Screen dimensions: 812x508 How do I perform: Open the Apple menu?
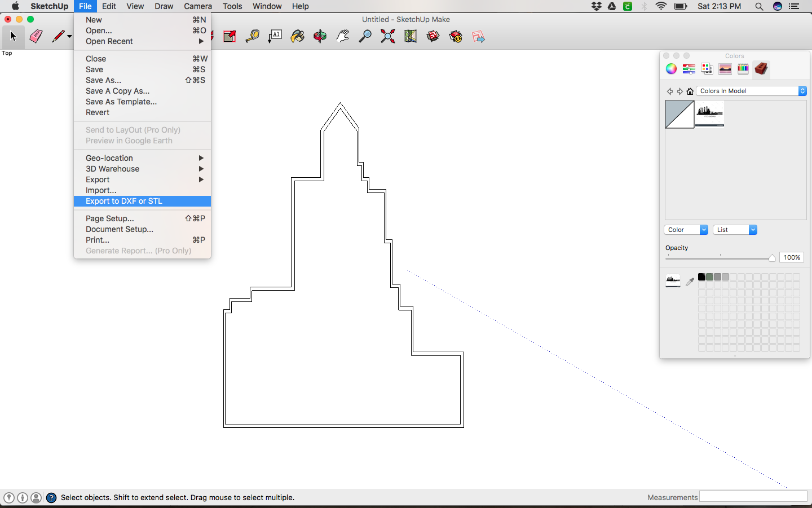click(15, 6)
